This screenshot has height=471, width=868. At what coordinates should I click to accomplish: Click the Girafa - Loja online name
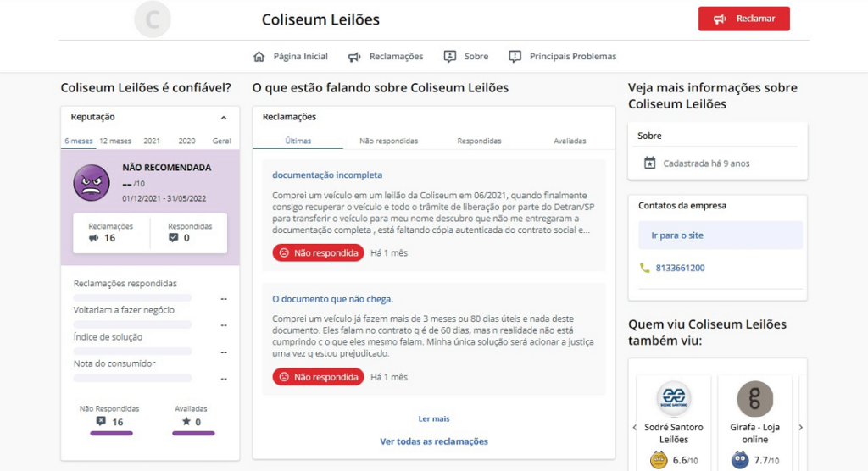point(755,434)
